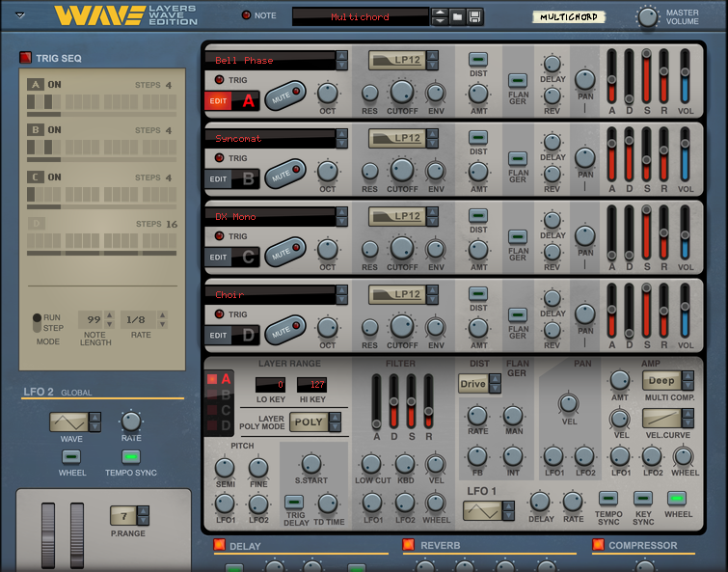Edit layer A
The width and height of the screenshot is (728, 572).
218,100
